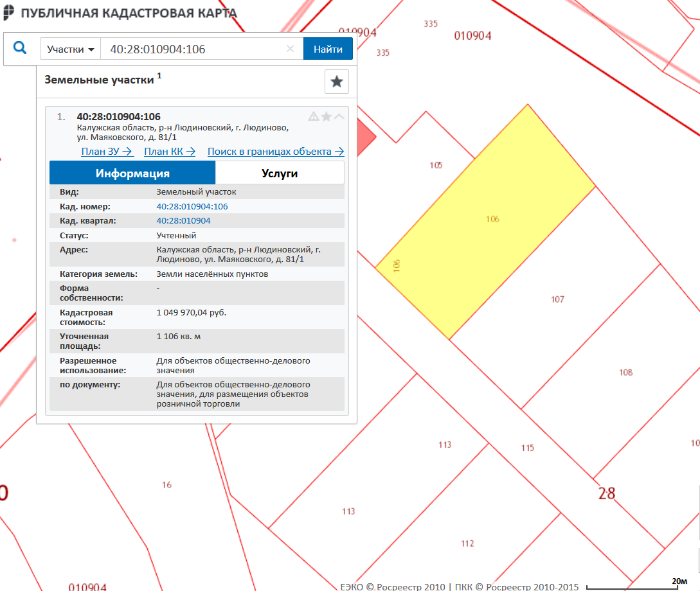
Task: Add parcel 106 to favorites via small star
Action: (x=327, y=116)
